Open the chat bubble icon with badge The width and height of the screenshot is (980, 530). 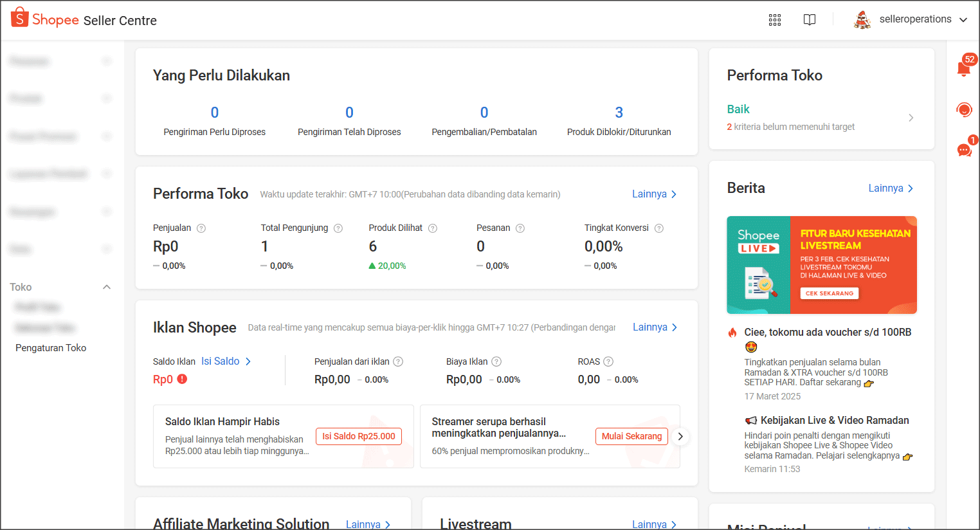coord(965,149)
